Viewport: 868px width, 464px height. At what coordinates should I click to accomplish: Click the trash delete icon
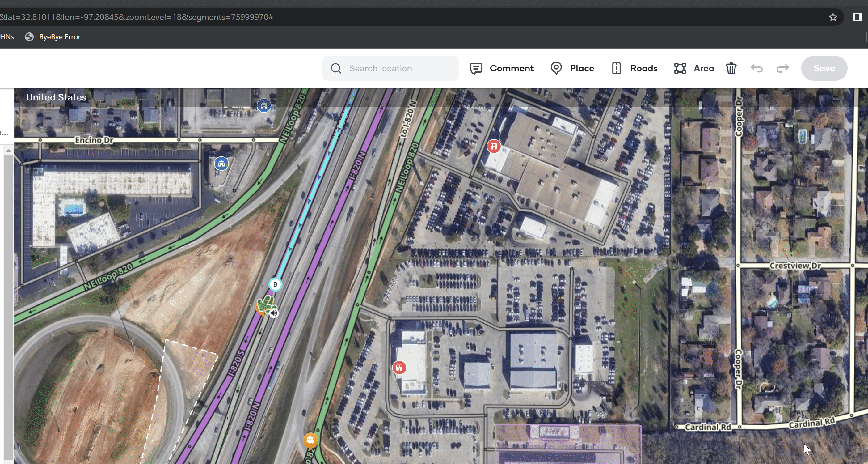point(731,68)
